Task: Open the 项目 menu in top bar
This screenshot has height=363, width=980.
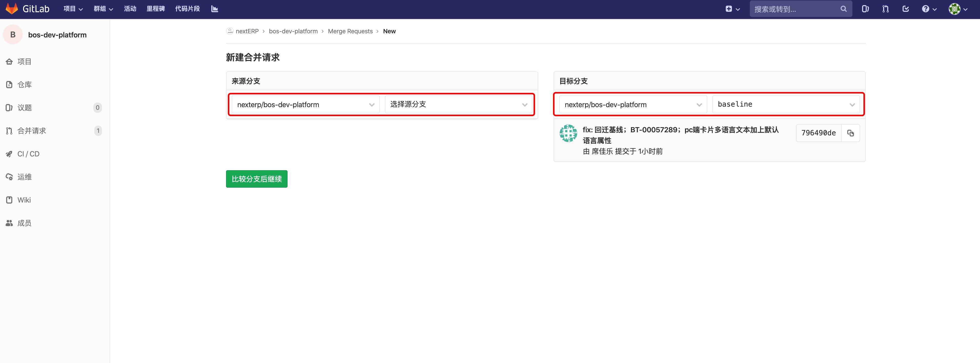Action: tap(73, 9)
